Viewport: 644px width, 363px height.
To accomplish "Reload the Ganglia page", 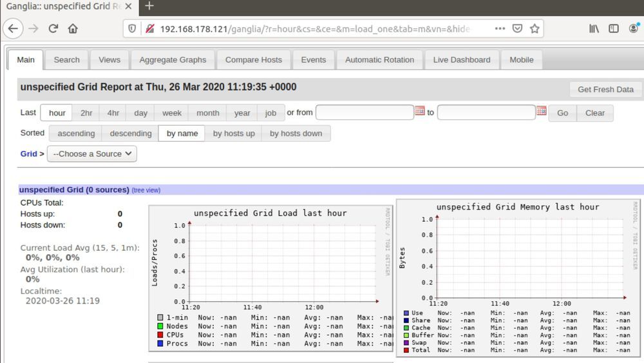I will [x=53, y=28].
